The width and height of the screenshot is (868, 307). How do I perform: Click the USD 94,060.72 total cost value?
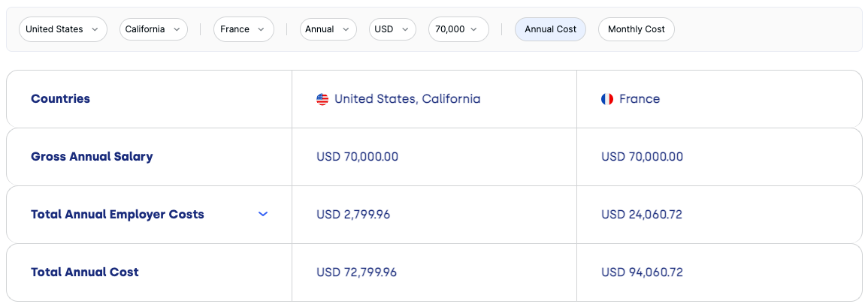[642, 272]
